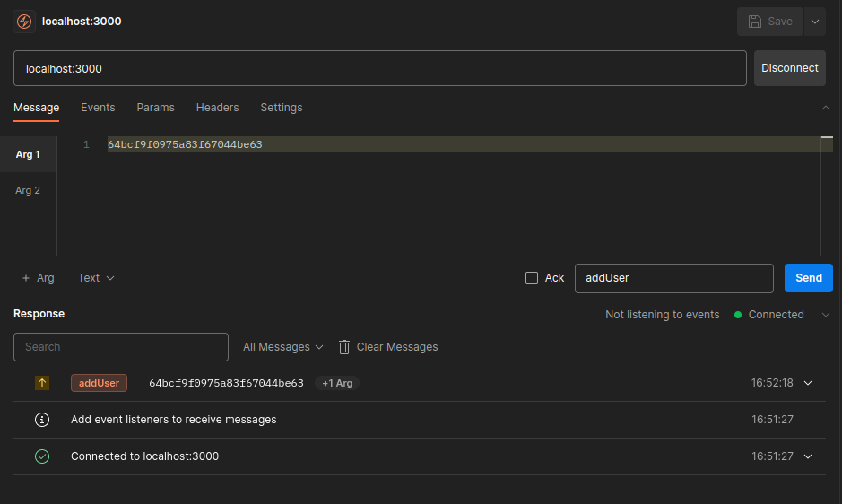Select Arg 1 in the argument list
Image resolution: width=842 pixels, height=504 pixels.
pos(28,154)
